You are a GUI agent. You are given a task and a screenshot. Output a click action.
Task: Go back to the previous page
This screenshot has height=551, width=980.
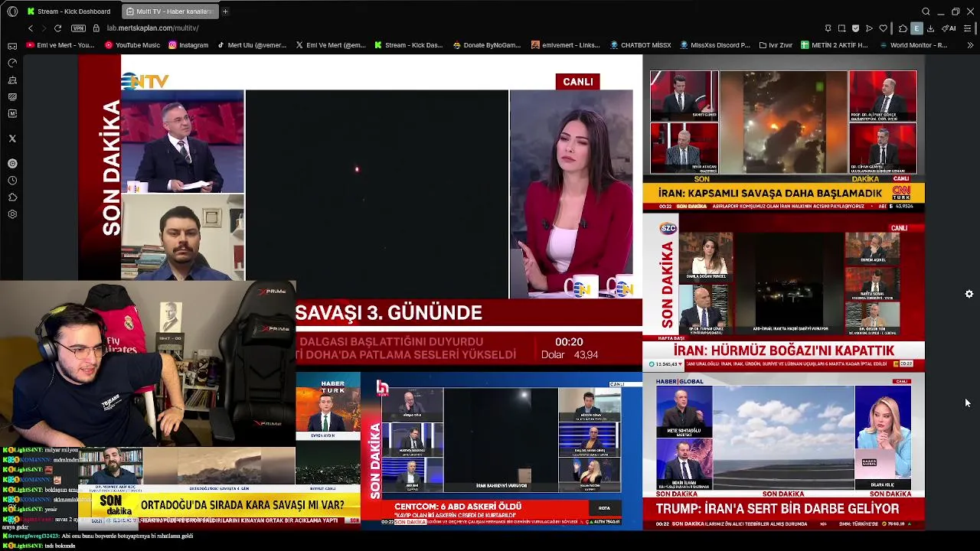coord(31,28)
